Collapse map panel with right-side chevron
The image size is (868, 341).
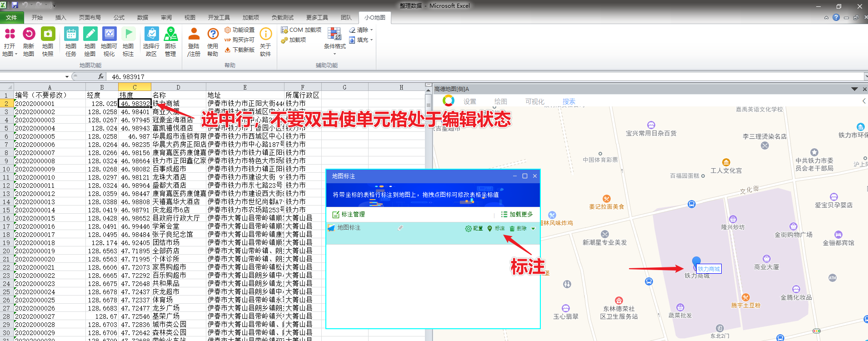click(x=864, y=101)
